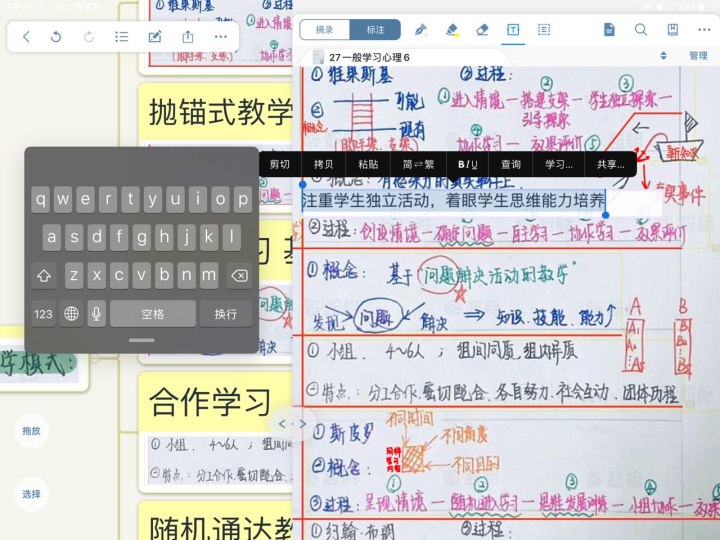
Task: Choose 粘贴 in the context menu
Action: [368, 164]
